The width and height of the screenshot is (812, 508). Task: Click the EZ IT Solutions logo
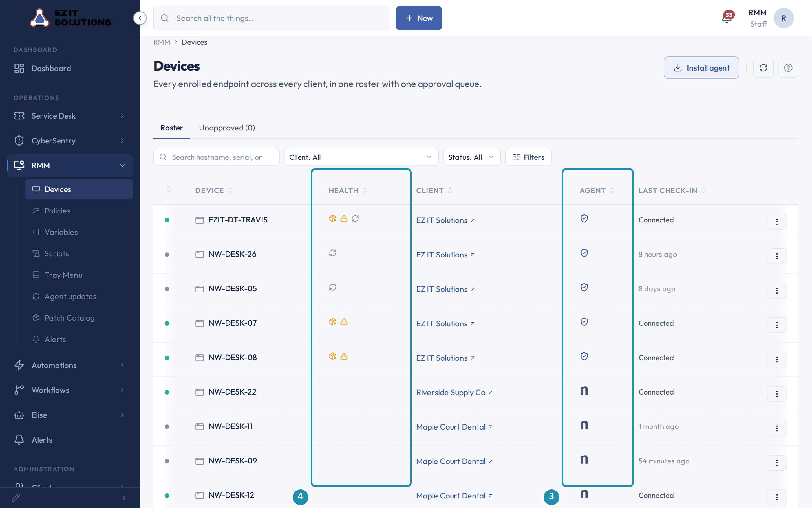[x=70, y=18]
